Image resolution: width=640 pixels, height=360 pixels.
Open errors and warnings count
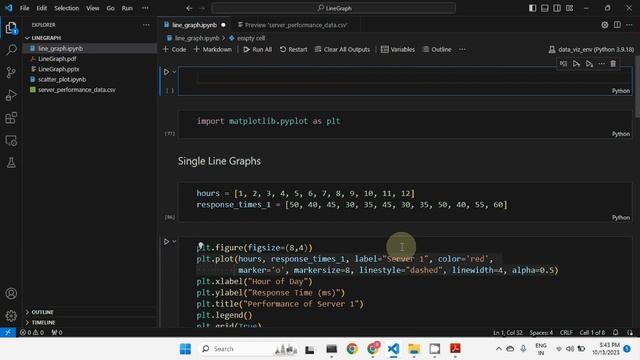pos(32,332)
